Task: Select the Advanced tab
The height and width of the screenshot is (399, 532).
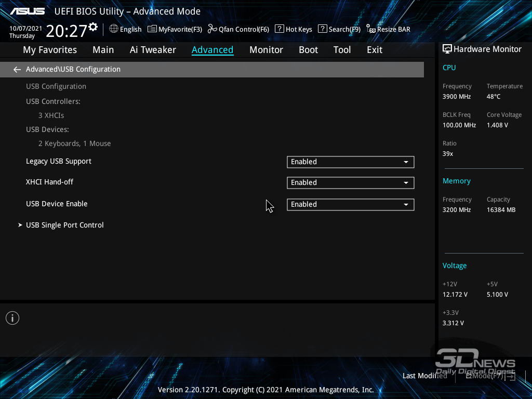Action: point(212,50)
